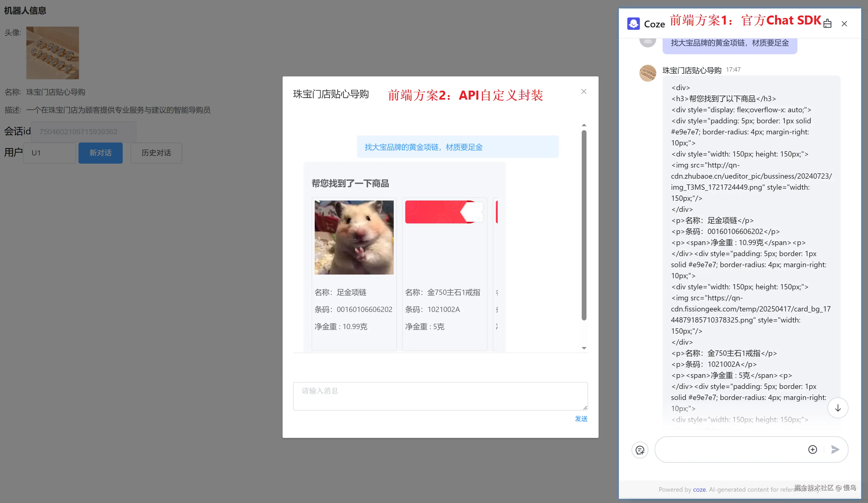Click the plus attachment icon
The height and width of the screenshot is (503, 868).
click(812, 449)
